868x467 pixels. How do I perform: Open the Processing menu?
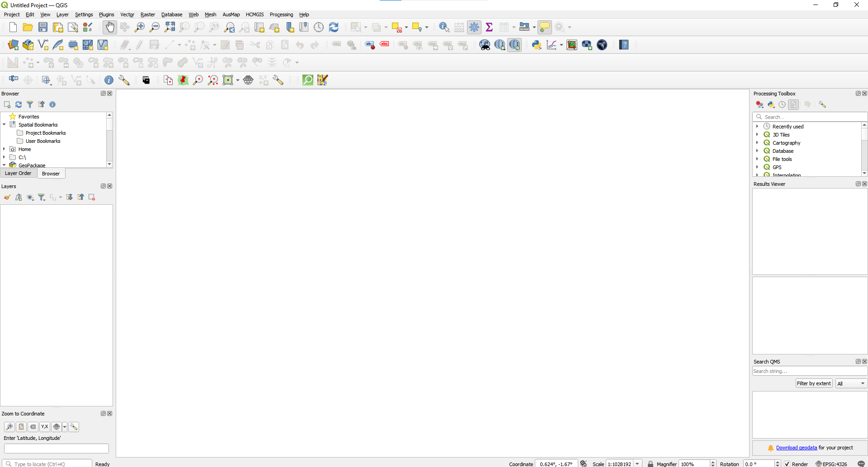[281, 14]
